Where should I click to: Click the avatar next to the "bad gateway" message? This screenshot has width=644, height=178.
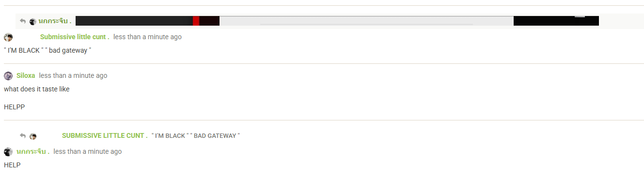(8, 37)
